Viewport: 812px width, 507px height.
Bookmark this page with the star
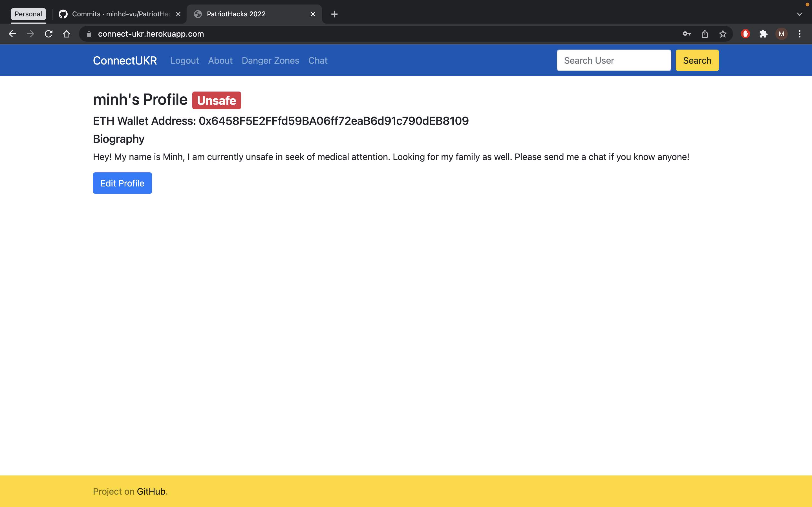[723, 34]
